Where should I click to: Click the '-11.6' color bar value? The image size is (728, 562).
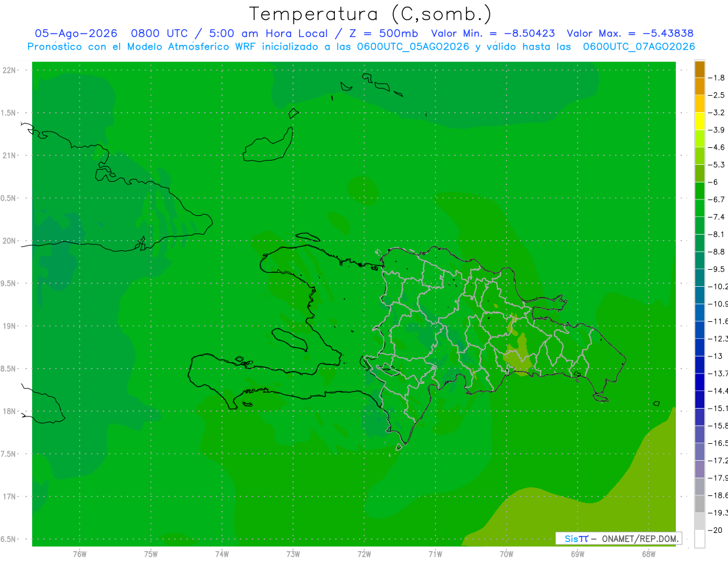[718, 321]
